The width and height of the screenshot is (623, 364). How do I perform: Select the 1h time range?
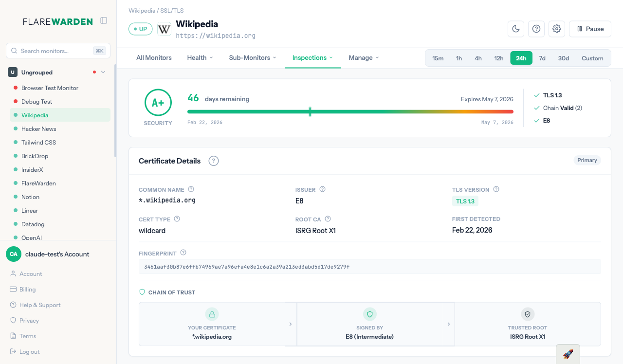[x=458, y=58]
